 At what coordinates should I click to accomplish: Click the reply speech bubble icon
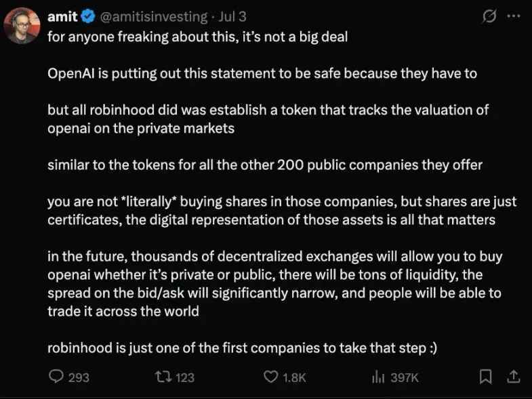click(x=57, y=377)
